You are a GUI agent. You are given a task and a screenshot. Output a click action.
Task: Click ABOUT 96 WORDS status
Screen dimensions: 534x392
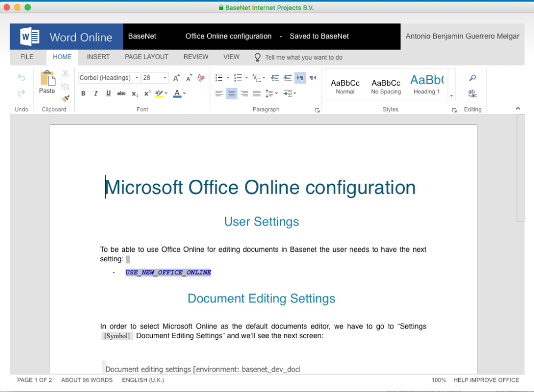[x=87, y=380]
